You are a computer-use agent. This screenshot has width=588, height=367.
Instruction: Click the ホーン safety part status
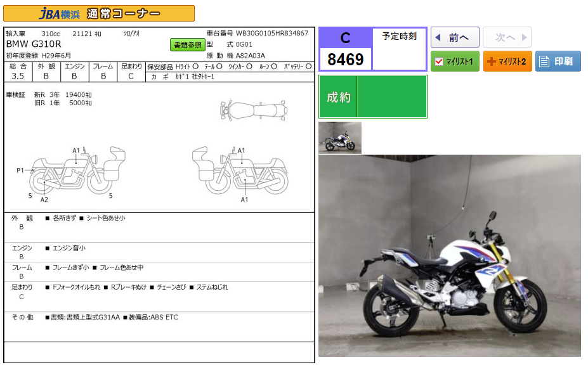point(268,67)
